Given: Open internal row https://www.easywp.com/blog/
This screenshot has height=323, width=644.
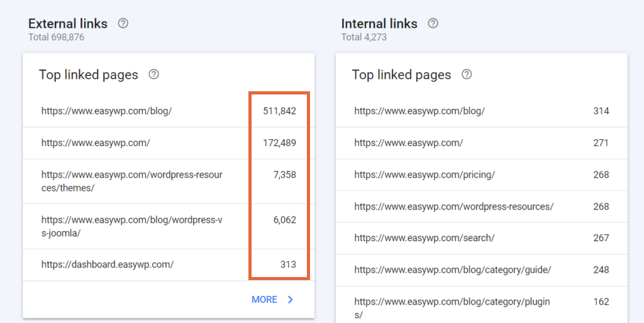Looking at the screenshot, I should (x=482, y=111).
